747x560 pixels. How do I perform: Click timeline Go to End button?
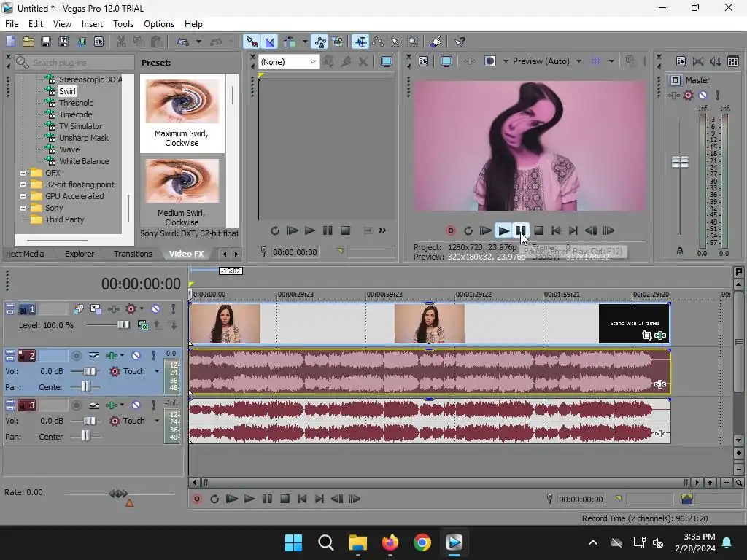point(320,499)
